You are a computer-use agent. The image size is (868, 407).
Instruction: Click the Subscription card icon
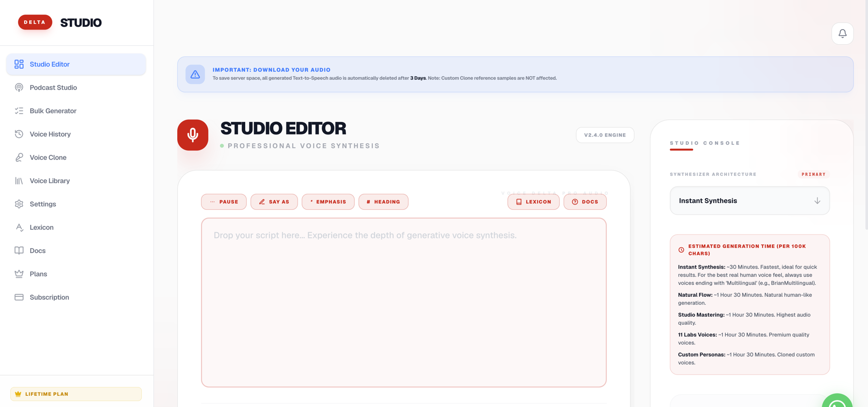coord(19,297)
